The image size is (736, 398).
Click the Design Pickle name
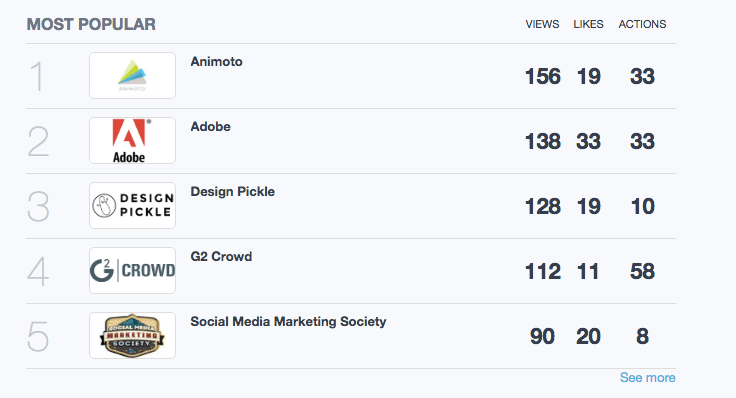[x=232, y=191]
